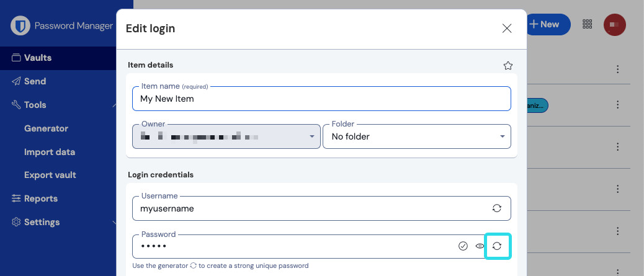Check if password has been exposed
This screenshot has height=276, width=644.
coord(463,246)
